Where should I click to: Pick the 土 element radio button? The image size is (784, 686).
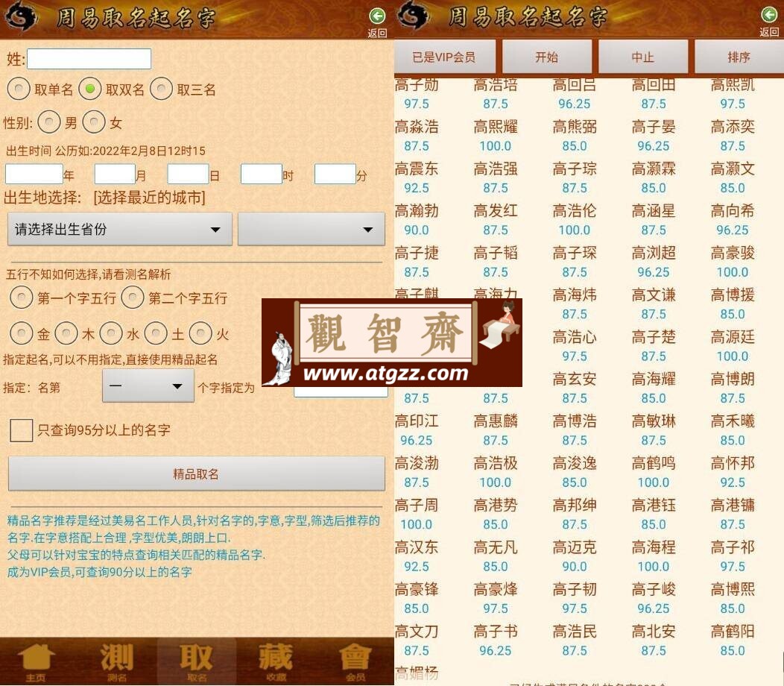click(156, 333)
